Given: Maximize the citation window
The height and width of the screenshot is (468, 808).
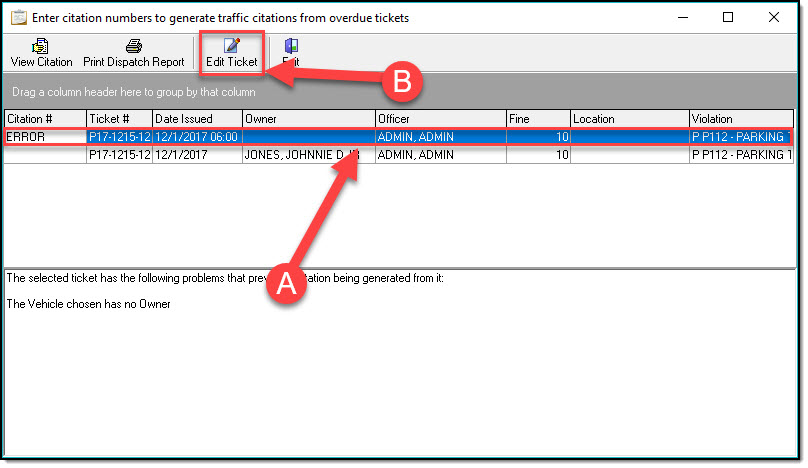Looking at the screenshot, I should 727,18.
